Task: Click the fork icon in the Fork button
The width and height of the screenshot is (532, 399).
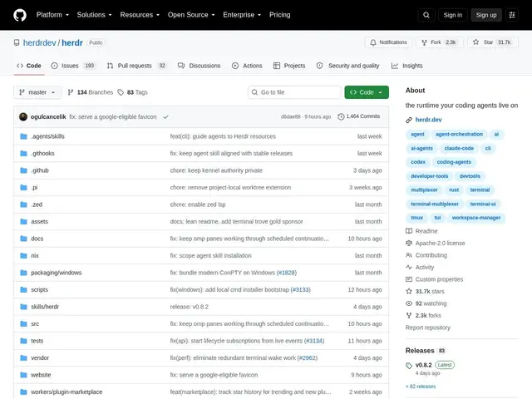Action: 424,42
